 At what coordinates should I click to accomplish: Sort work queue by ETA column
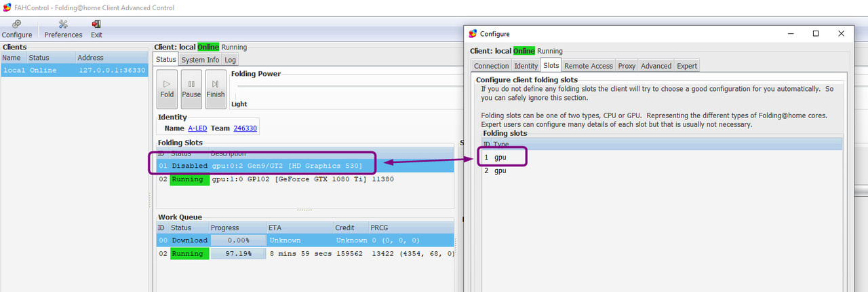coord(300,228)
